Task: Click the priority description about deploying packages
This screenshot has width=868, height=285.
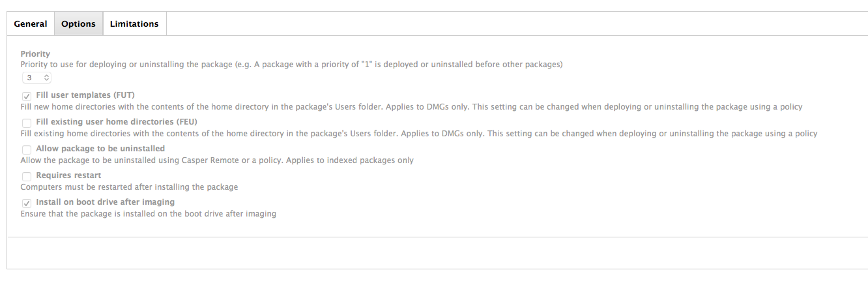Action: (x=291, y=65)
